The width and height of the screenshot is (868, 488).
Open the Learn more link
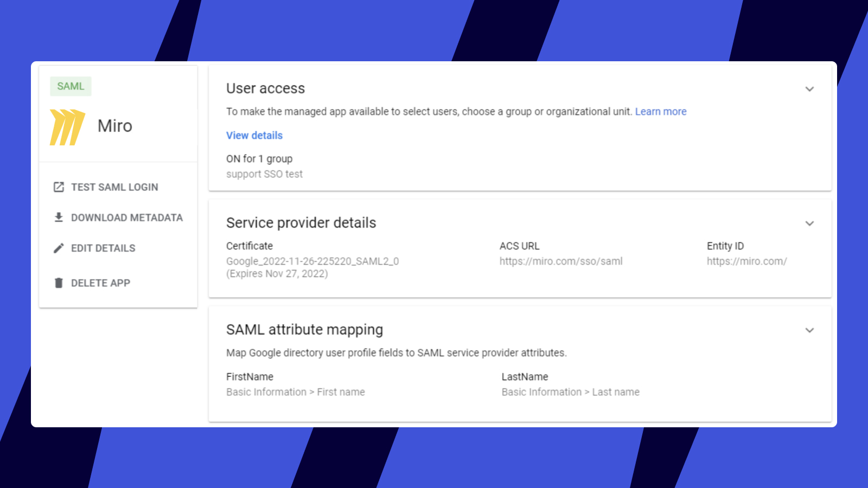tap(660, 112)
